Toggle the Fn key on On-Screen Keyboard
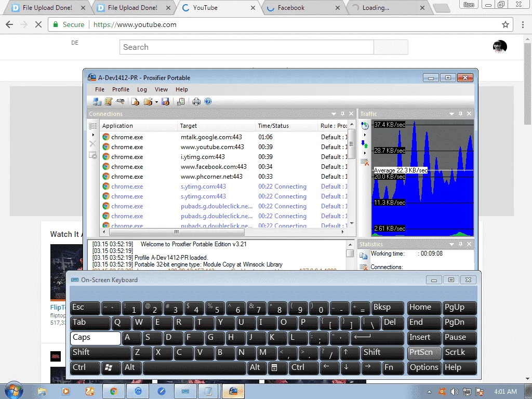This screenshot has height=399, width=532. pyautogui.click(x=393, y=367)
